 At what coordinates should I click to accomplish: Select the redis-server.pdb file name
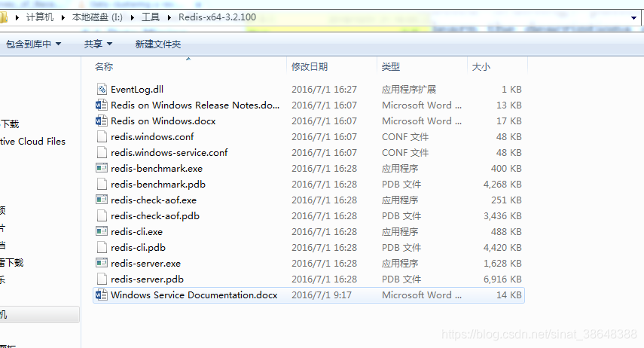pyautogui.click(x=147, y=279)
